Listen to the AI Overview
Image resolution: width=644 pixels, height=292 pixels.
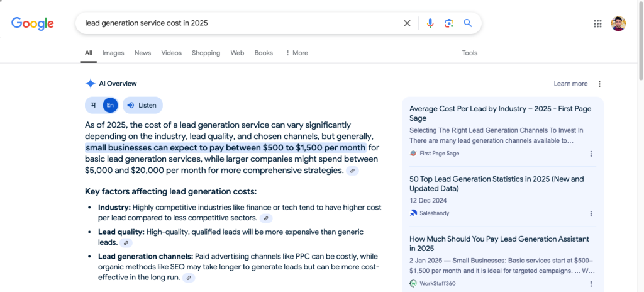(143, 105)
